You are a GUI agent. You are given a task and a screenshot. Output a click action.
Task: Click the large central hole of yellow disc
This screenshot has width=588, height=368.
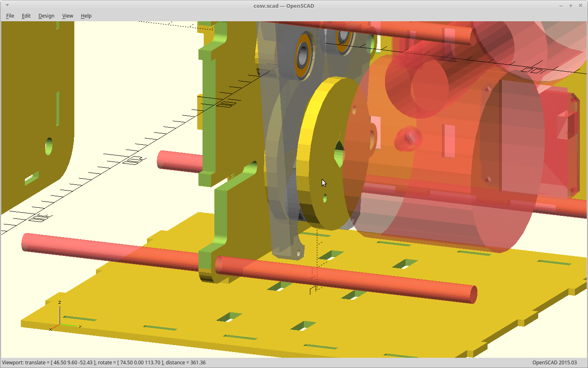coord(339,154)
